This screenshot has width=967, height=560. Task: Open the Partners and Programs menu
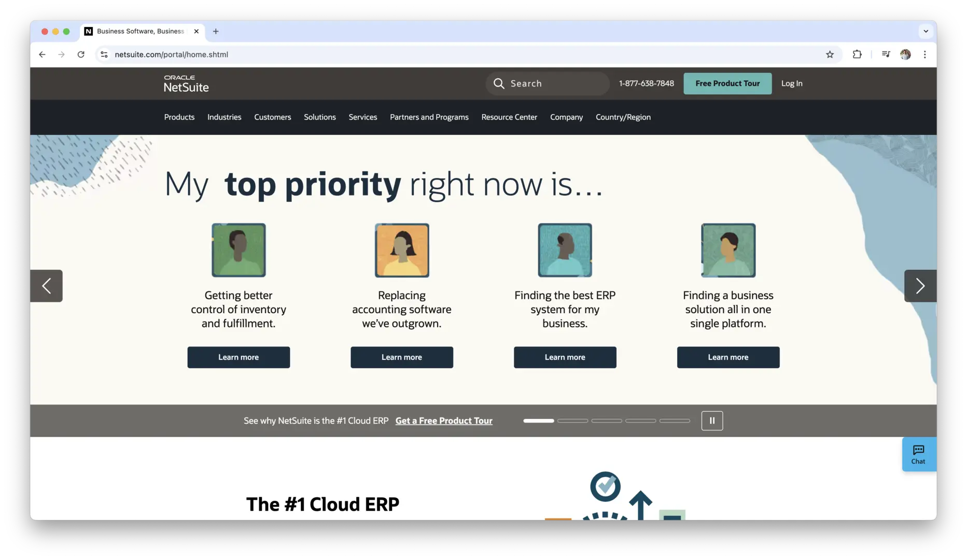(x=429, y=117)
